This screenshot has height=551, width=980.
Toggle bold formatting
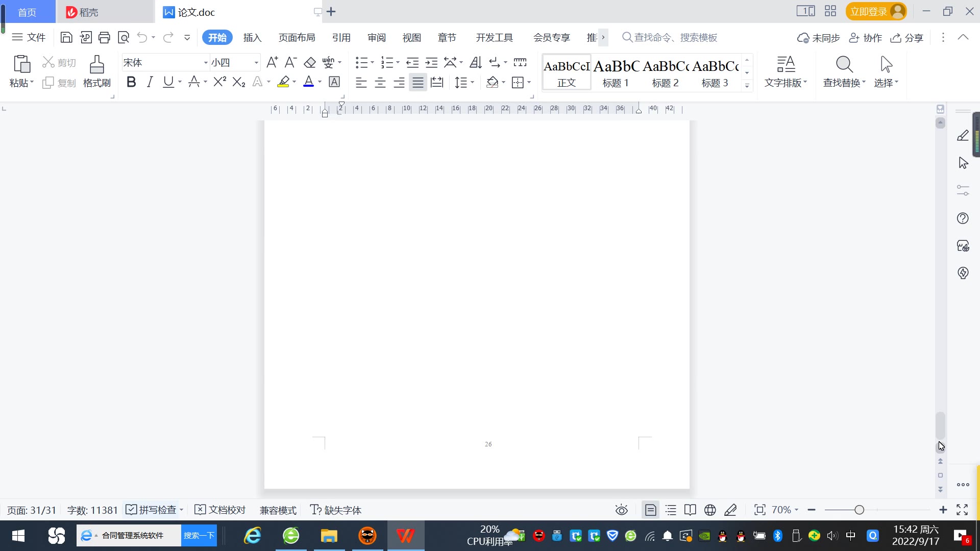pyautogui.click(x=131, y=82)
